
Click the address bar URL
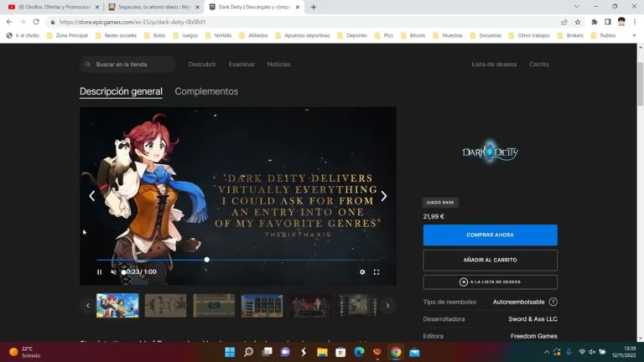[x=132, y=22]
